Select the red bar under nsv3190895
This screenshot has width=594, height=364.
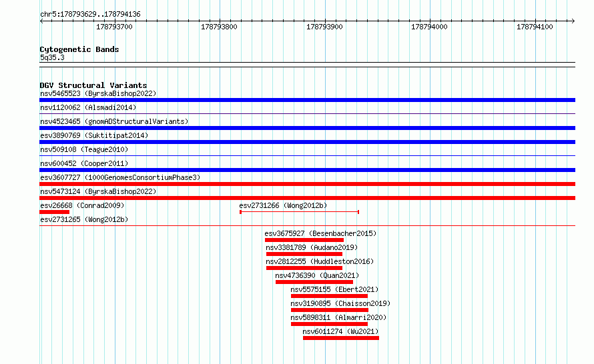click(330, 310)
